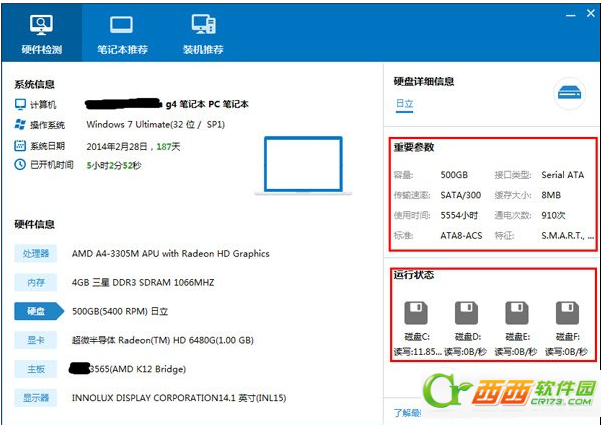The width and height of the screenshot is (601, 425).
Task: Click the Windows 7 Ultimate text
Action: point(156,125)
